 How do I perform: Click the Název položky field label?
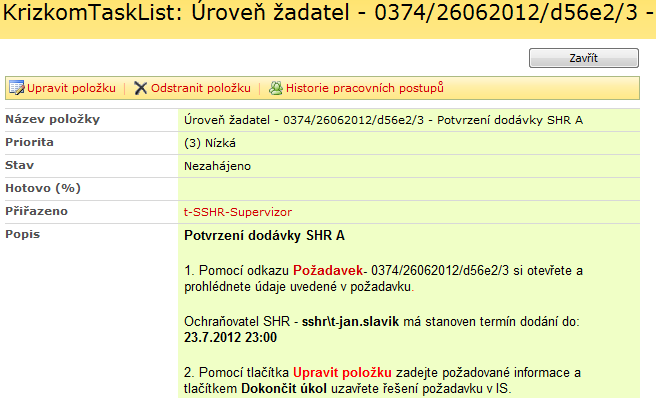click(x=53, y=120)
